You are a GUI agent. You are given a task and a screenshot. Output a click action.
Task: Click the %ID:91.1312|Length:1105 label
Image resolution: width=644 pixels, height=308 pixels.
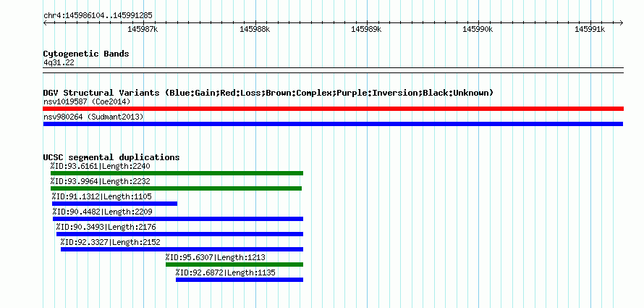point(102,196)
